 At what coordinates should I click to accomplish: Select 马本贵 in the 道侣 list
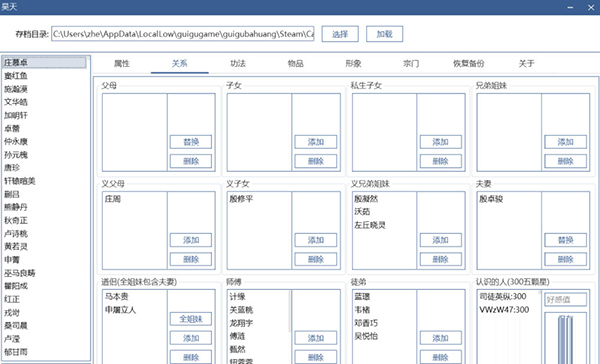117,297
